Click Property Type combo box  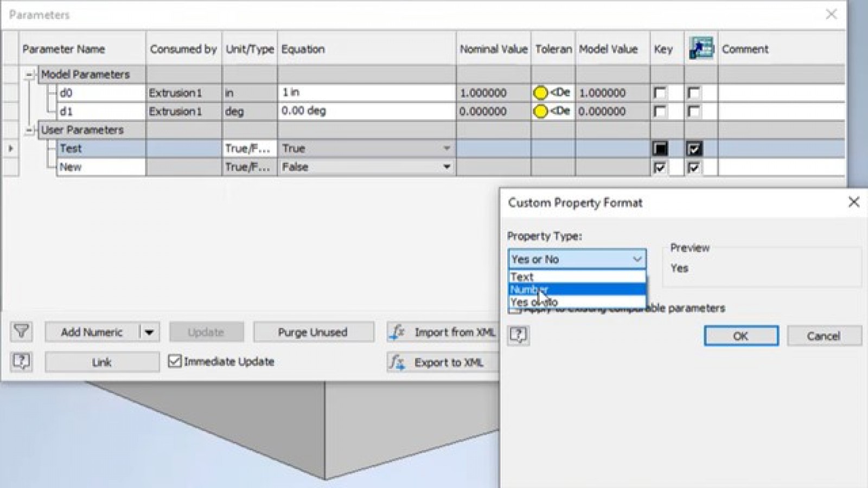tap(577, 259)
